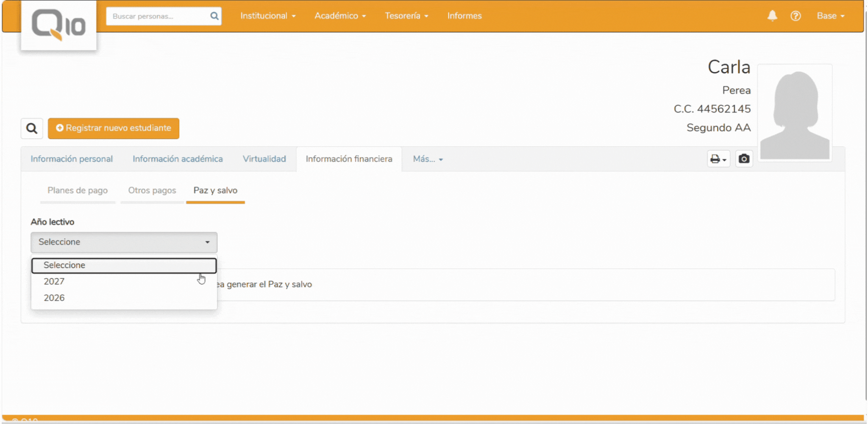
Task: Click the magnifier icon in search bar
Action: tap(214, 16)
